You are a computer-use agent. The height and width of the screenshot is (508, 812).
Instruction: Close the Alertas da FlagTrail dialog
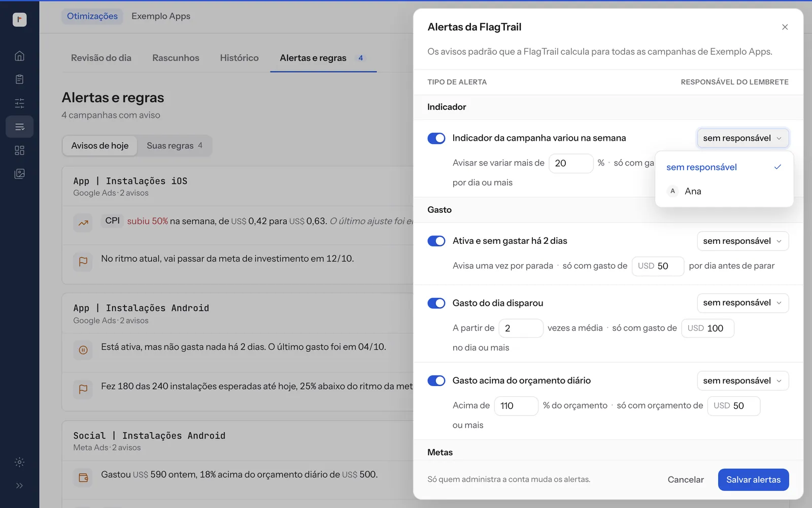[785, 27]
